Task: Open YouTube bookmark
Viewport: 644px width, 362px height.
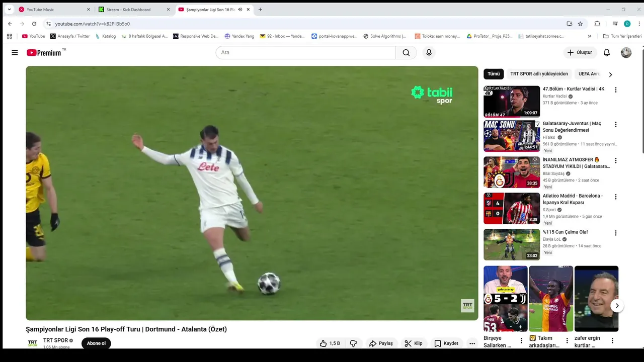Action: [x=34, y=36]
